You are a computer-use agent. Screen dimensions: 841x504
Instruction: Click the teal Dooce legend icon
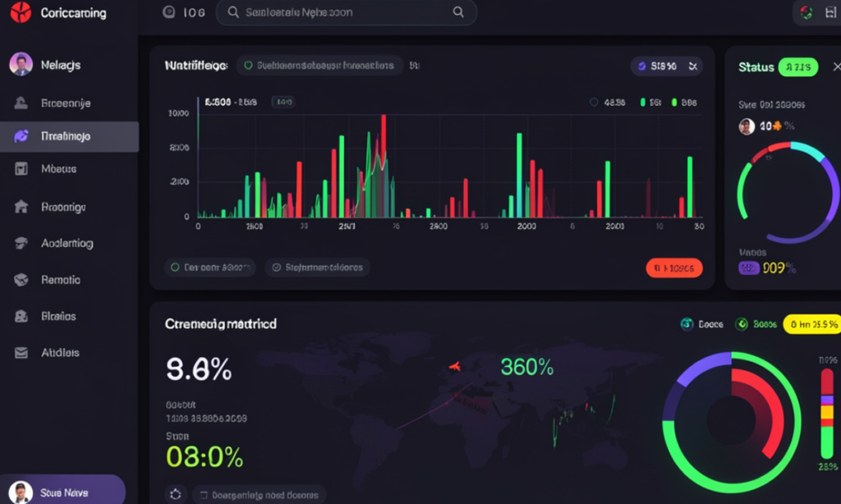pos(687,324)
